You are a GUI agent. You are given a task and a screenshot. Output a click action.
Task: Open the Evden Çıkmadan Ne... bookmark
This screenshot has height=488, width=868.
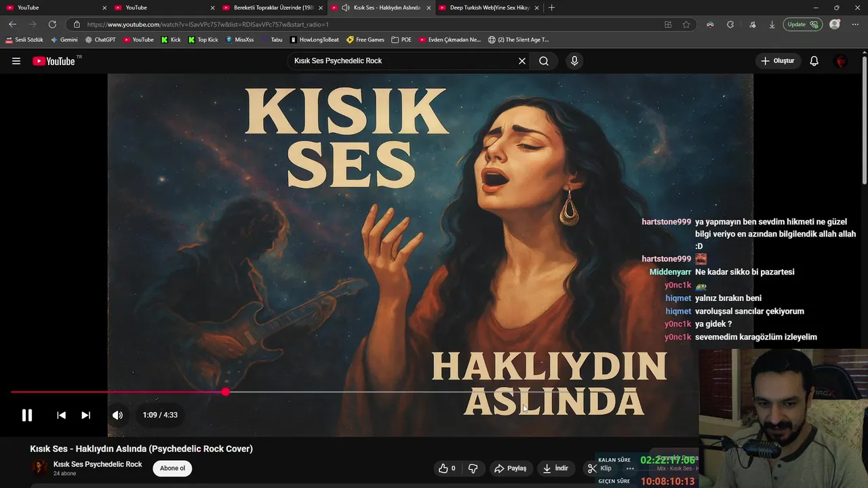[450, 40]
